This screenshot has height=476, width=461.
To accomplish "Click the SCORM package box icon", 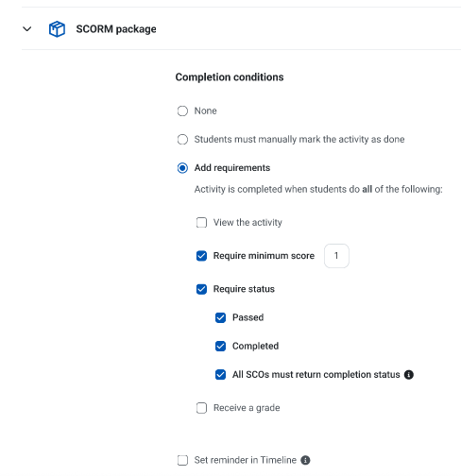I will pyautogui.click(x=57, y=29).
